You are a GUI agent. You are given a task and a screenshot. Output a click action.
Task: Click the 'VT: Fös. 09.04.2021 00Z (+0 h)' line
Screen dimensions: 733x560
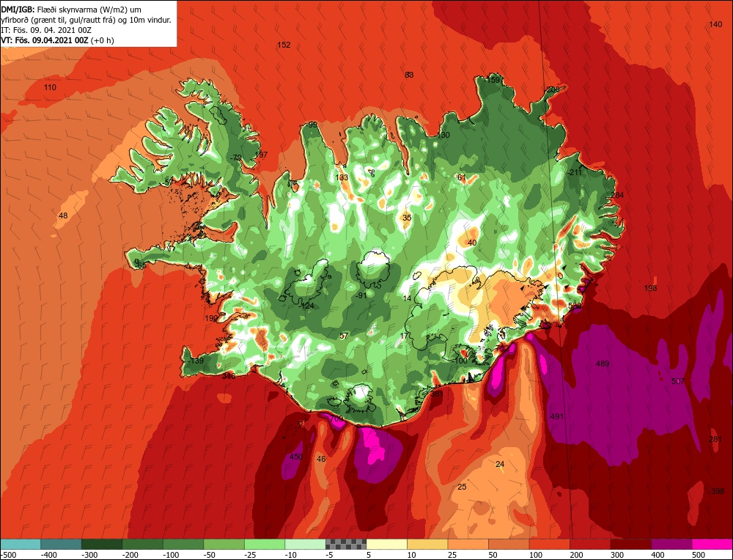[57, 40]
